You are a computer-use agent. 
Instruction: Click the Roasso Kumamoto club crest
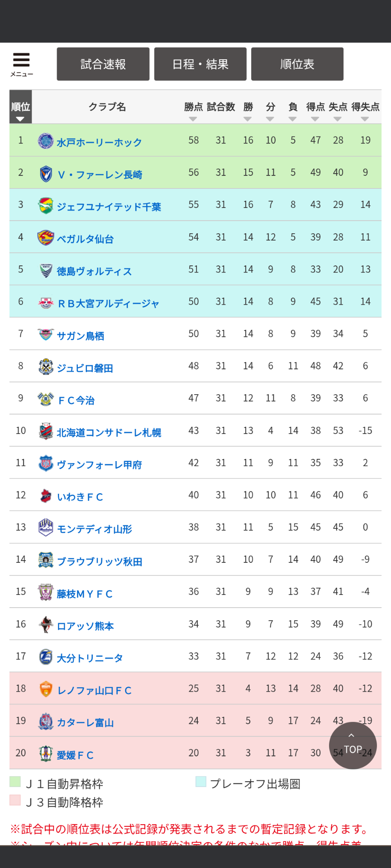coord(46,625)
